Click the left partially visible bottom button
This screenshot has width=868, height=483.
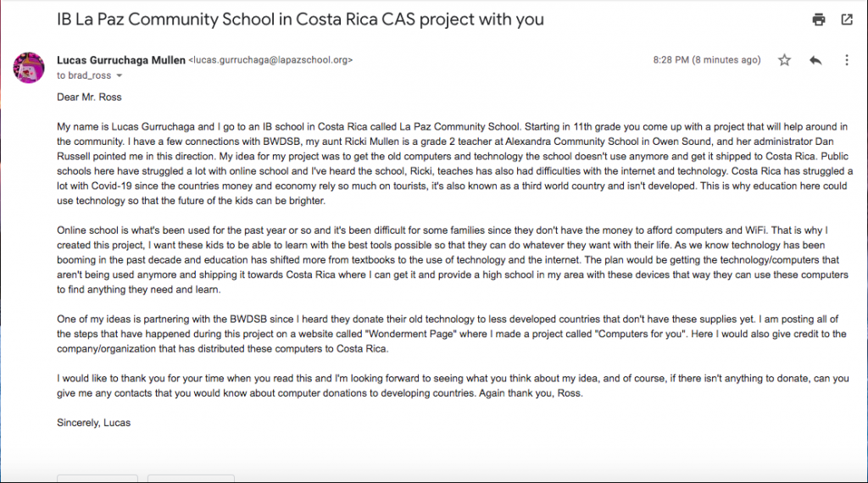click(97, 478)
